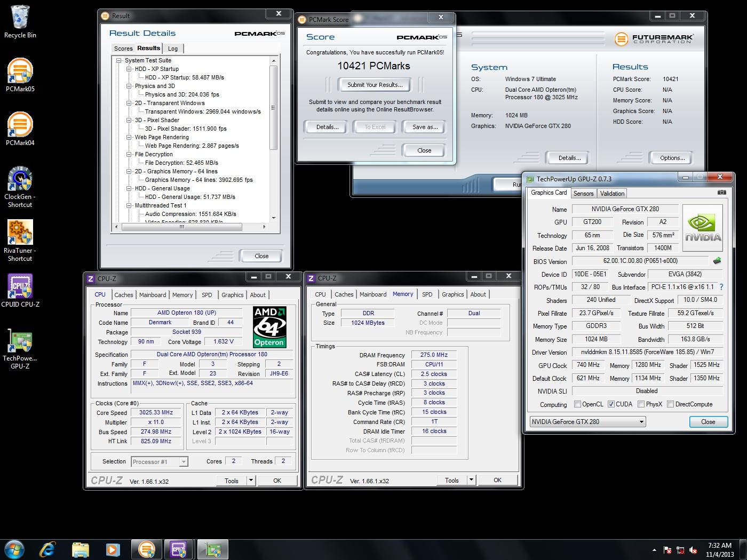Screen dimensions: 747x560
Task: Launch PCMark04 from desktop shortcut
Action: click(x=20, y=129)
